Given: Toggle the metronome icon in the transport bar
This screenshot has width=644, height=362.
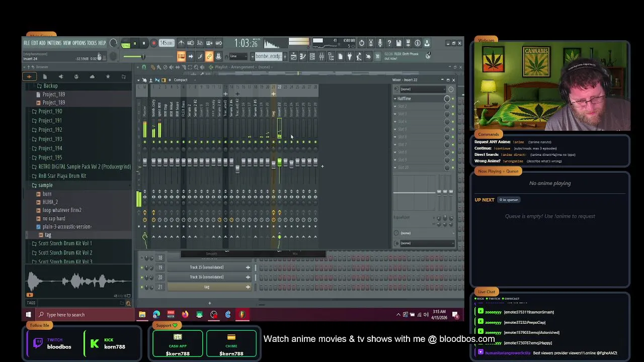Looking at the screenshot, I should [x=181, y=43].
